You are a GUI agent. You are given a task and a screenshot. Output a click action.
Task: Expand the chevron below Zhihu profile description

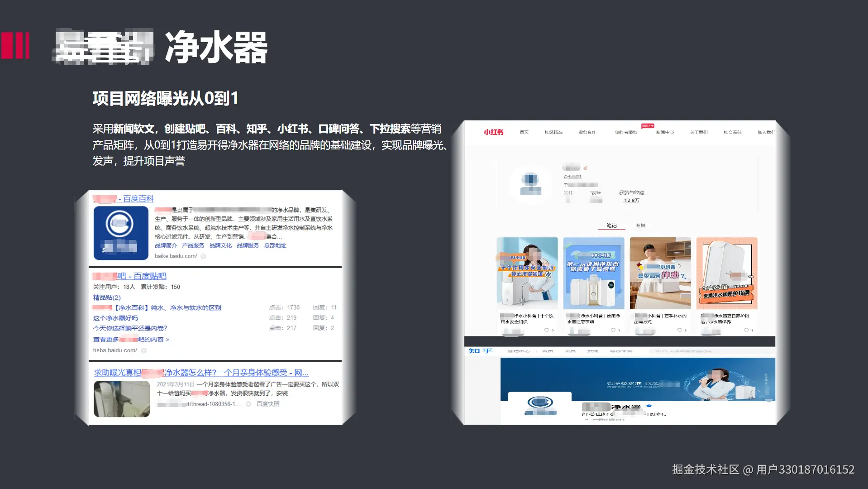[x=587, y=420]
